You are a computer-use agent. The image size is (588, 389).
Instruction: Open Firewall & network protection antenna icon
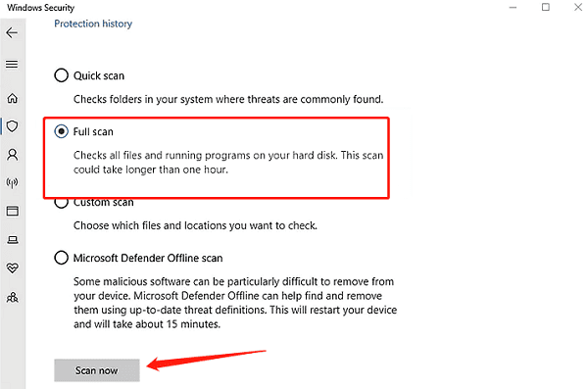[13, 182]
